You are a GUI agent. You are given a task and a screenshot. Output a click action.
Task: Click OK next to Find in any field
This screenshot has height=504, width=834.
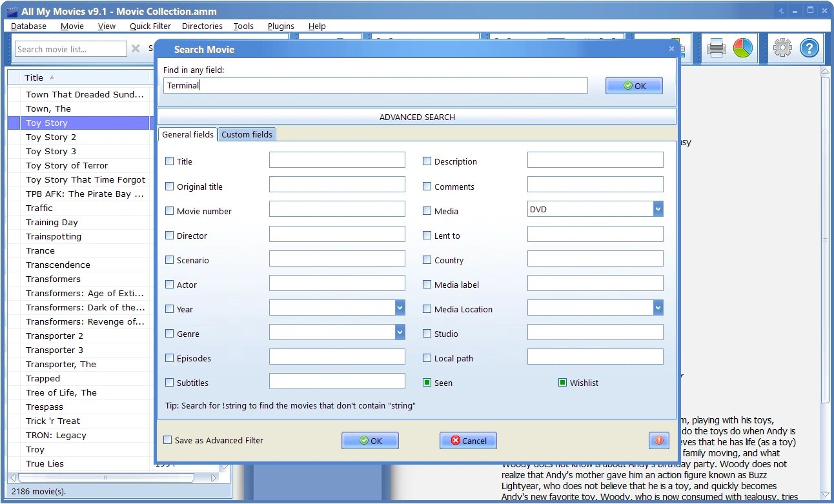coord(634,86)
